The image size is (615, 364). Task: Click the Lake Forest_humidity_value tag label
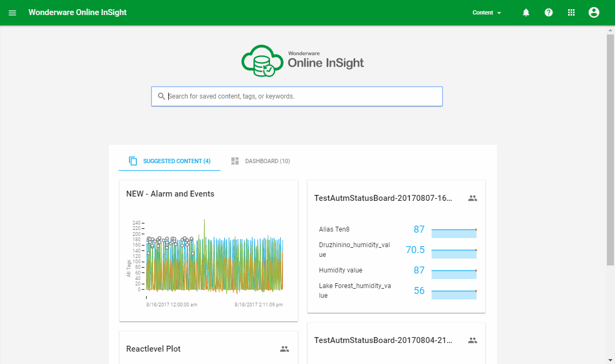point(355,290)
